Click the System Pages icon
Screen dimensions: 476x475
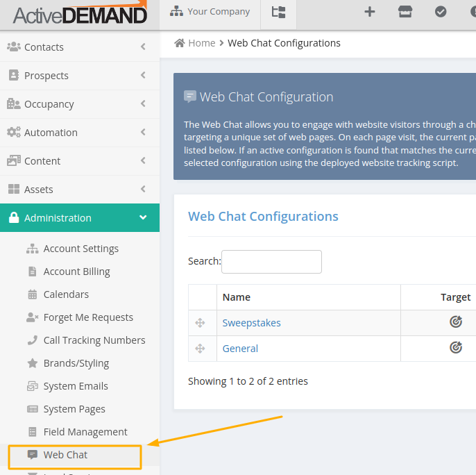[32, 409]
